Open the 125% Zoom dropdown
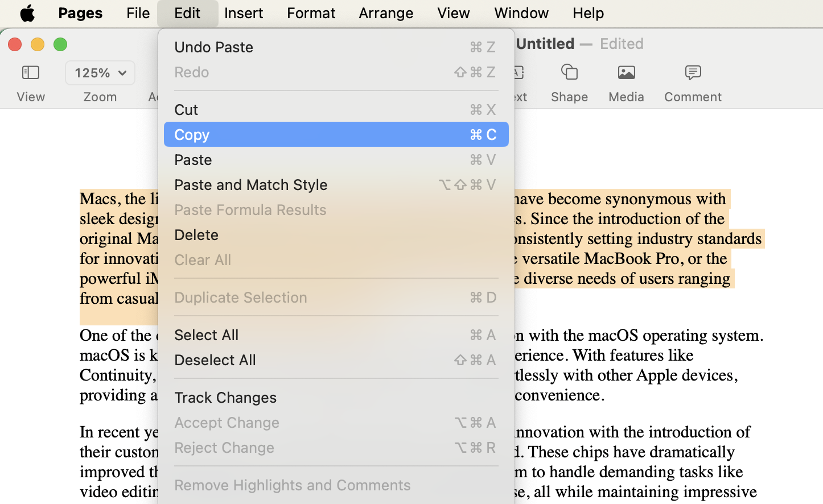This screenshot has height=504, width=823. pos(100,73)
